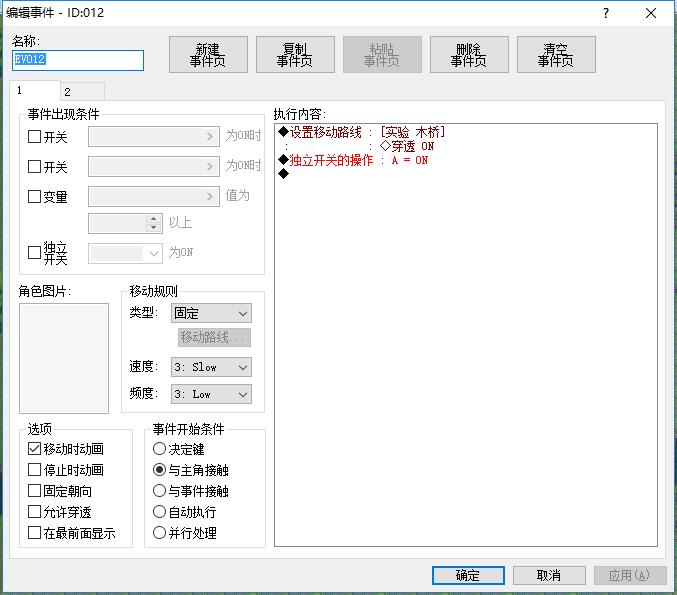The width and height of the screenshot is (677, 595).
Task: Enable the second 开关 condition checkbox
Action: coord(34,167)
